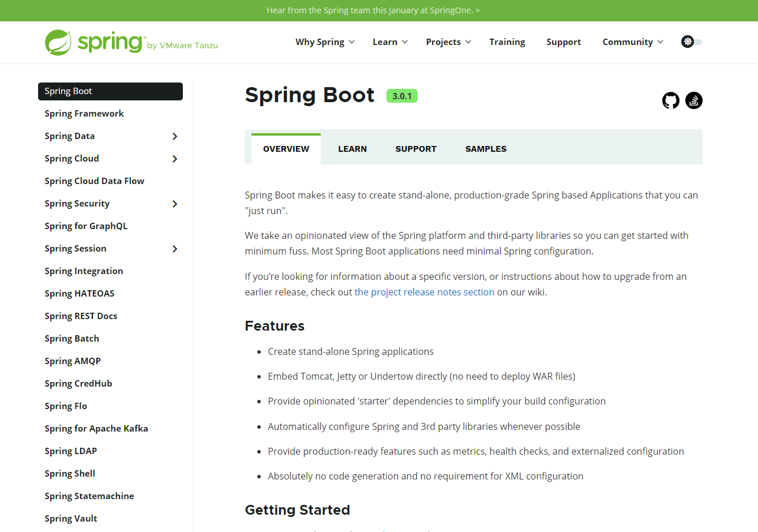Image resolution: width=758 pixels, height=532 pixels.
Task: Follow the project release notes section link
Action: (425, 292)
